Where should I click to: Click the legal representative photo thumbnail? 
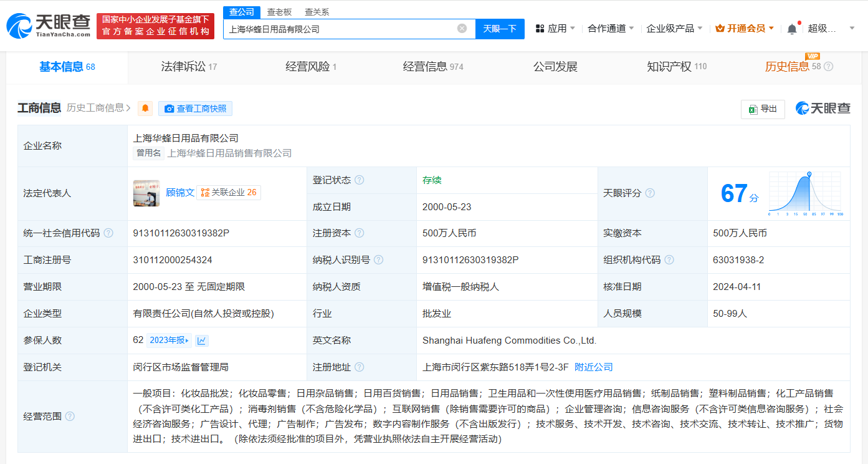[146, 193]
